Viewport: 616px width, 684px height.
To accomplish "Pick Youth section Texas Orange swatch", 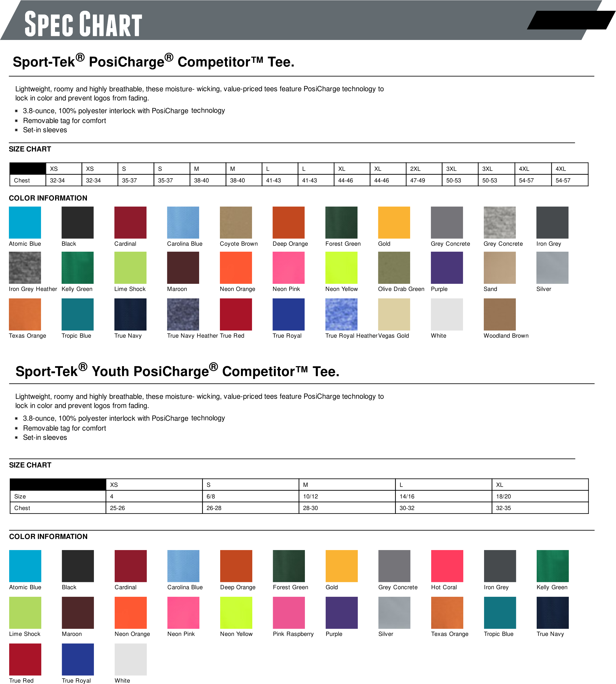I will pos(447,613).
